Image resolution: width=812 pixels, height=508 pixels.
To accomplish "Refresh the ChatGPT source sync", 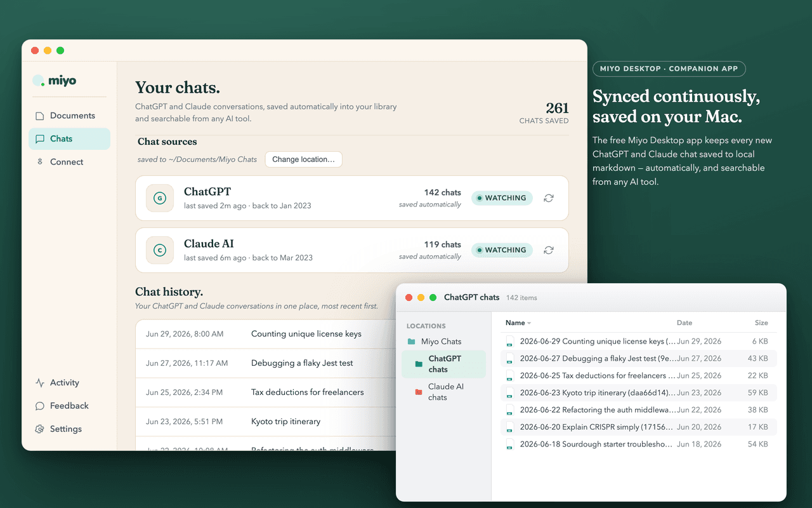I will pos(549,198).
